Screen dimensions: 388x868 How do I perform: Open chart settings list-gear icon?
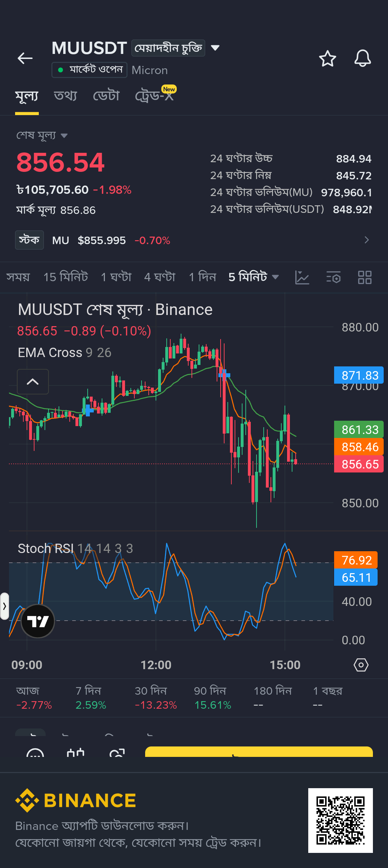tap(333, 277)
